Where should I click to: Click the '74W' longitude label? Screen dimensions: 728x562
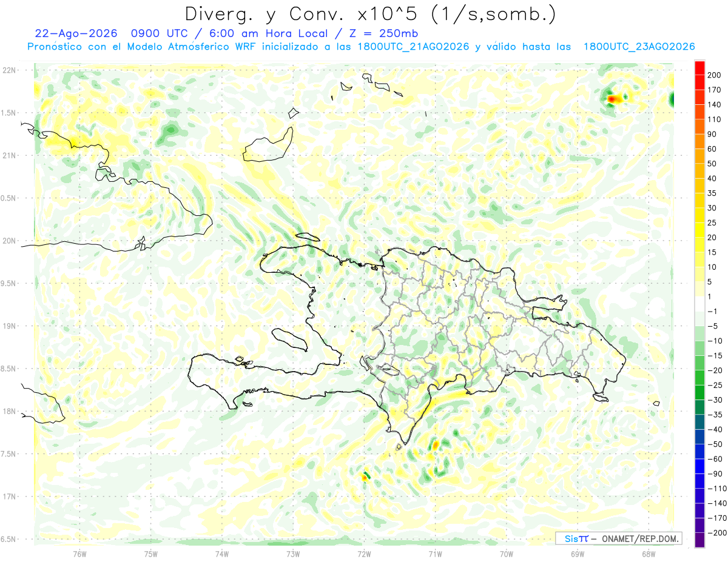pyautogui.click(x=221, y=553)
